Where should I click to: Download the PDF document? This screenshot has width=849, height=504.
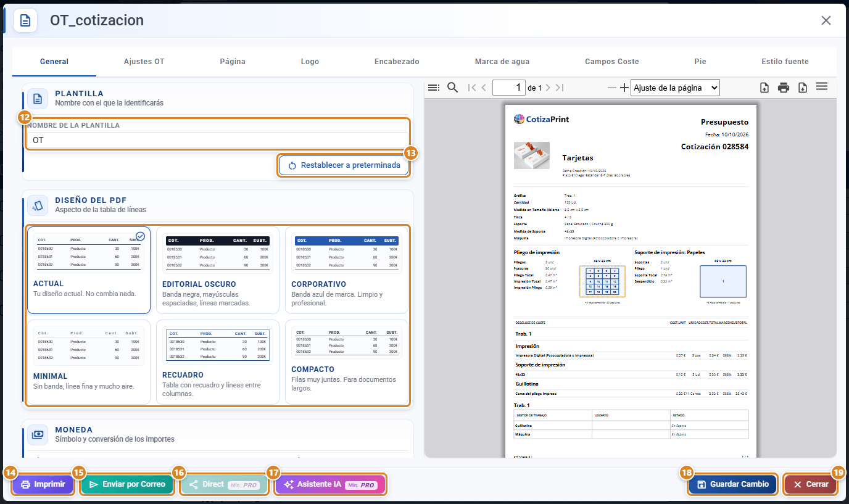[803, 88]
